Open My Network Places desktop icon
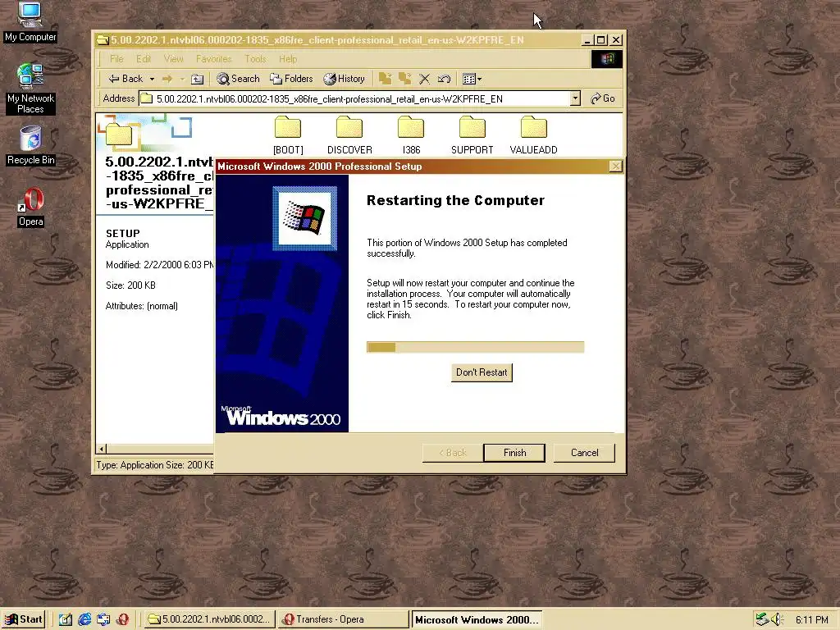 pos(30,89)
